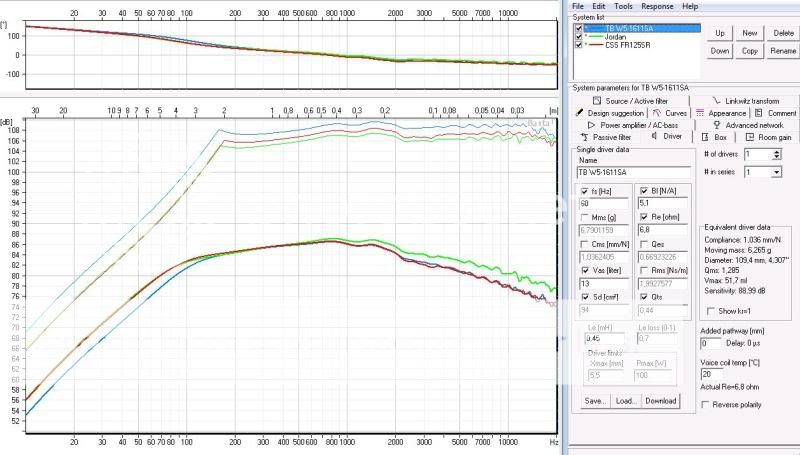Open the Advanced network tab

click(x=749, y=125)
